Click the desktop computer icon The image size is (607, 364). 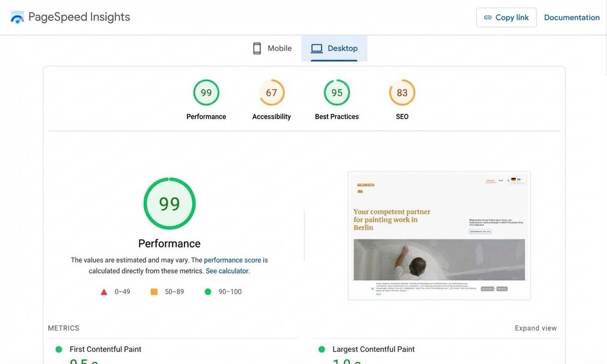click(x=316, y=48)
